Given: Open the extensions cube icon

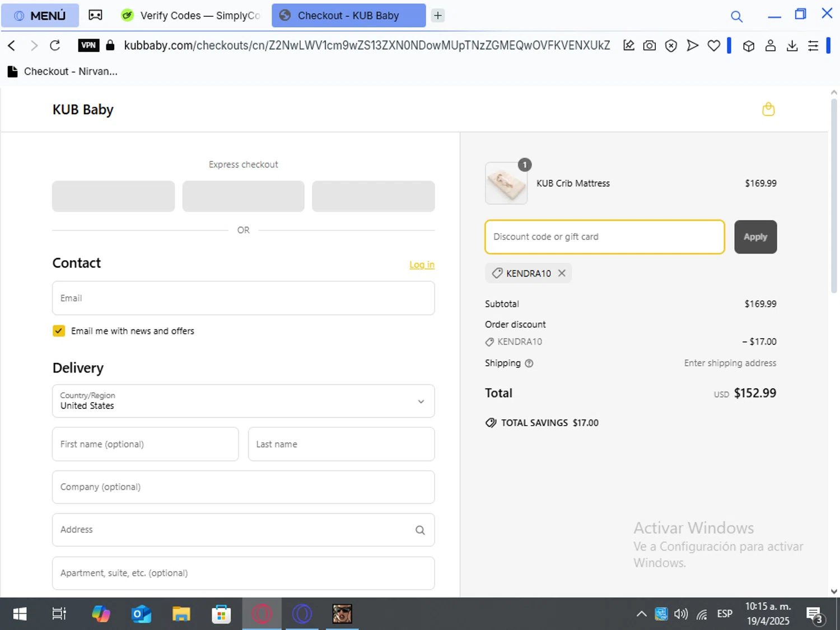Looking at the screenshot, I should [x=749, y=46].
